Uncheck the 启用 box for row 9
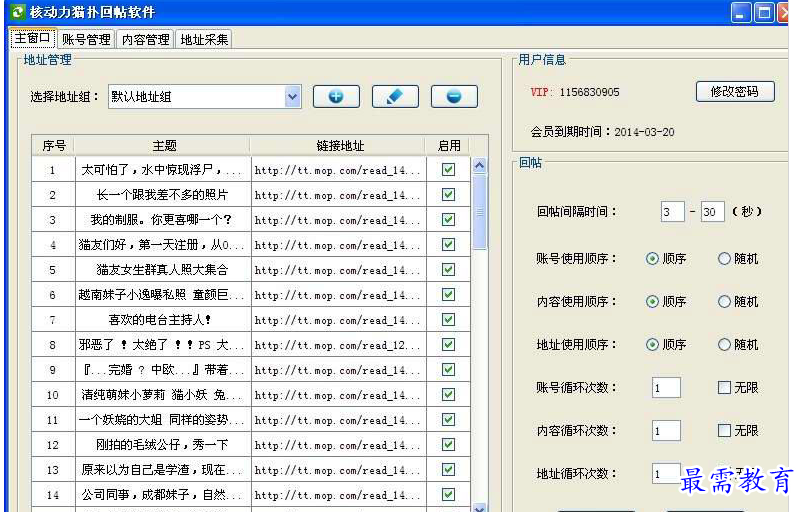 tap(449, 370)
